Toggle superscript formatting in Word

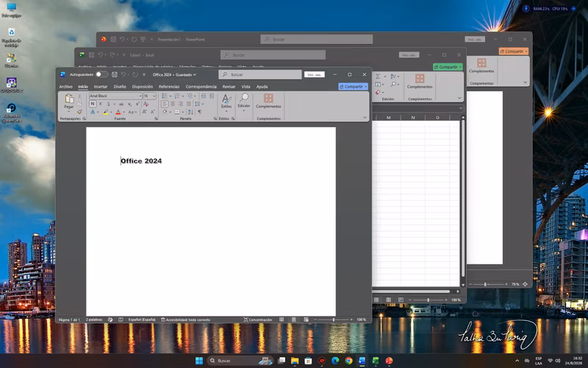point(137,104)
